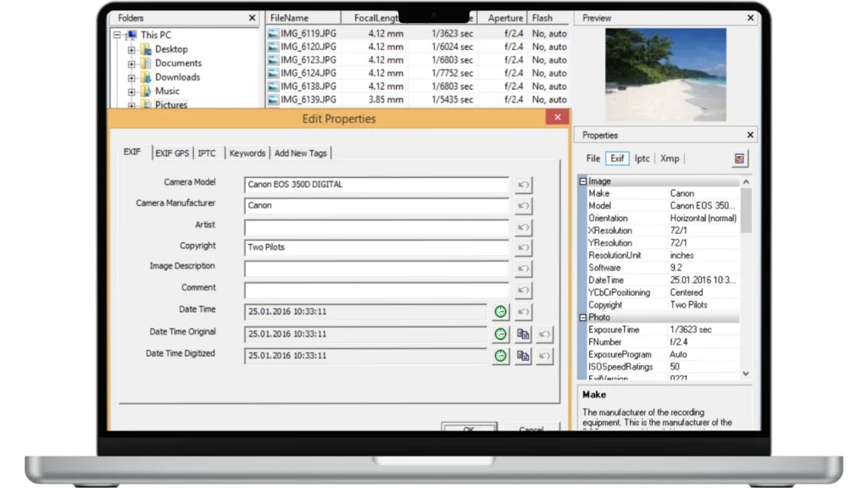Image resolution: width=868 pixels, height=488 pixels.
Task: Click the undo icon for the Copyright field
Action: point(523,248)
